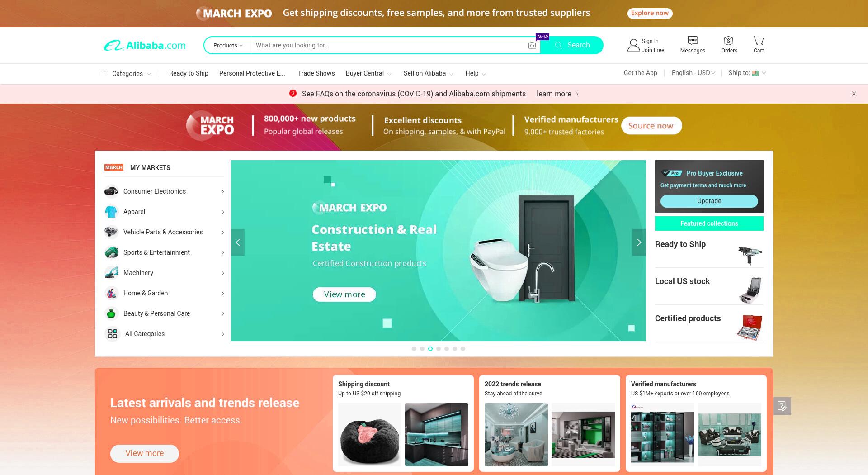
Task: Click the All Categories grid icon
Action: pos(113,334)
